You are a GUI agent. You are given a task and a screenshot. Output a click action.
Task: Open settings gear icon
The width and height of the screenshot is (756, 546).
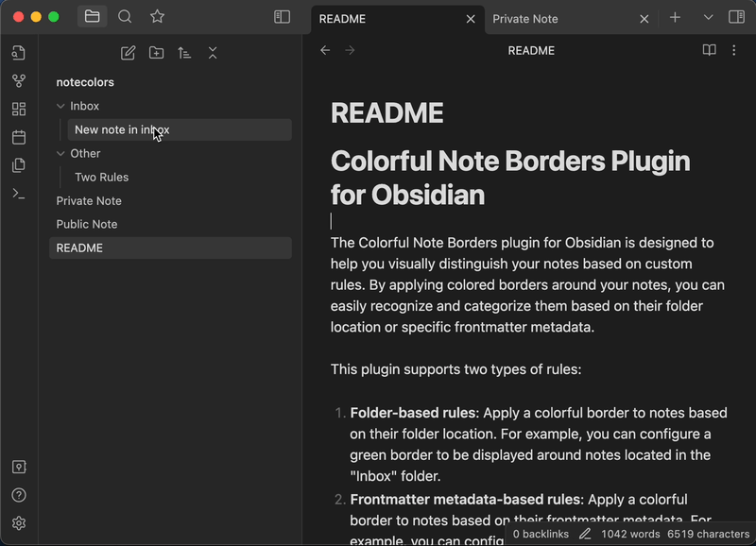pos(19,523)
